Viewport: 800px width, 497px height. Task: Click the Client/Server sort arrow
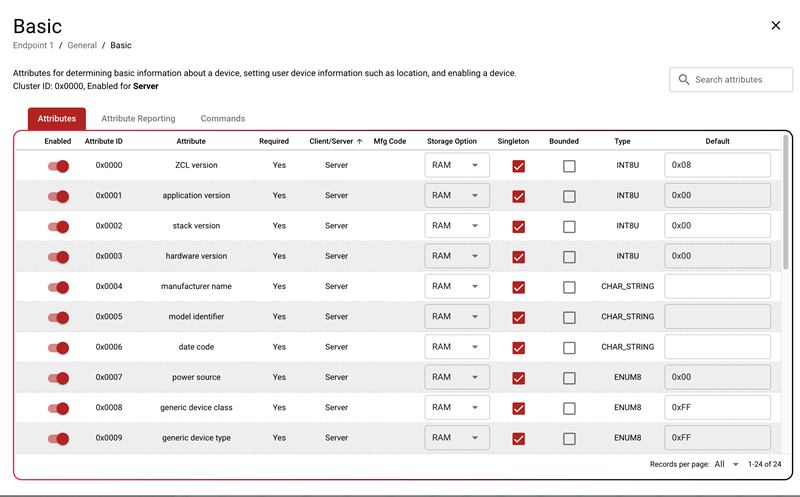359,142
